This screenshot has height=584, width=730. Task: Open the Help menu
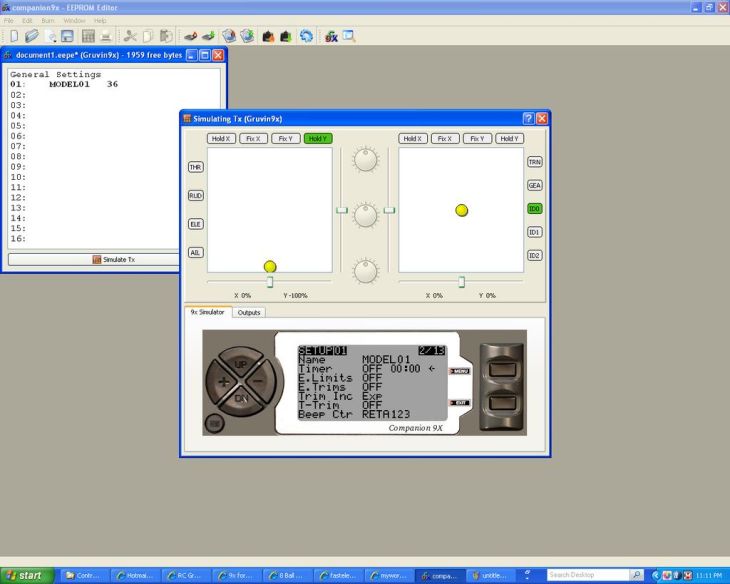click(x=100, y=20)
